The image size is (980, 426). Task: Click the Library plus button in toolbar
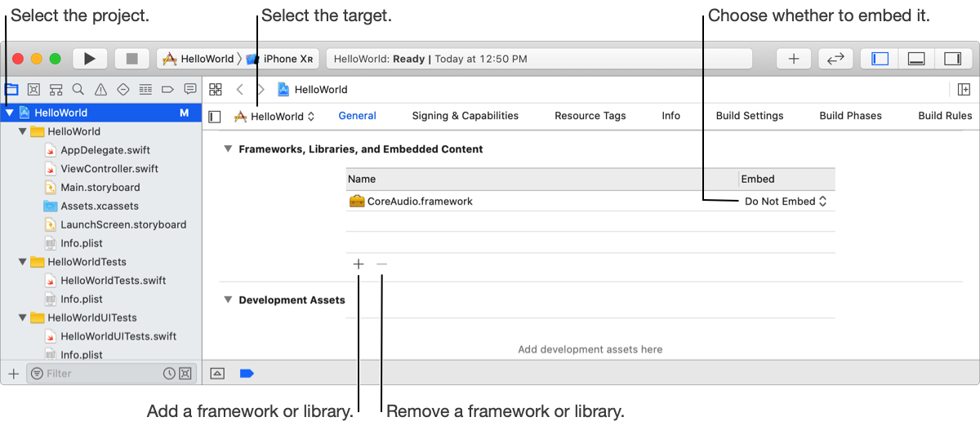click(793, 59)
